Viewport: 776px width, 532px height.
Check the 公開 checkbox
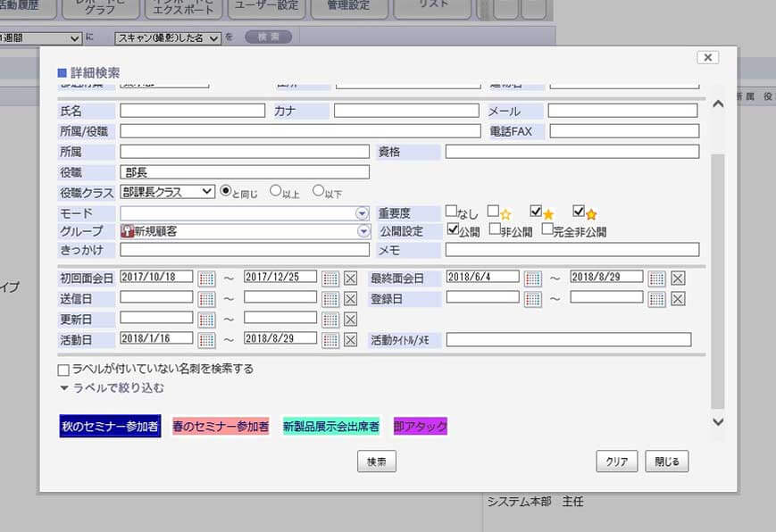[453, 229]
